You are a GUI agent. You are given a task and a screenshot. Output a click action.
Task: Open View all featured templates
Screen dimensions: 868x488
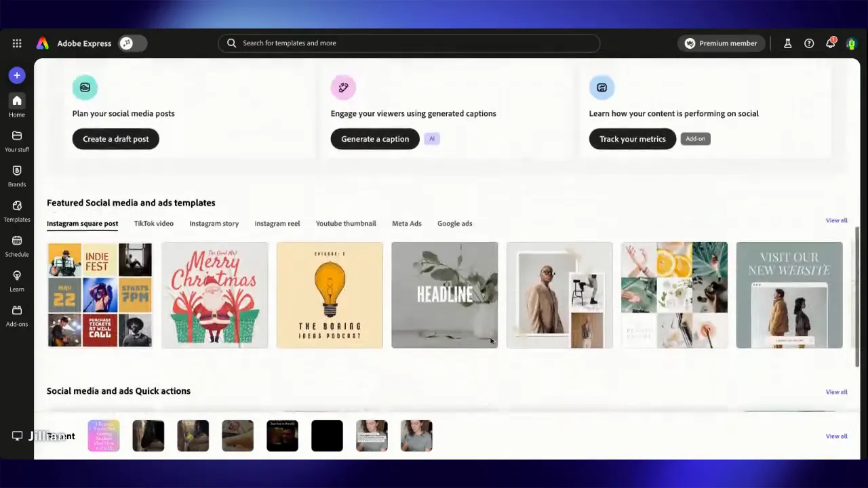click(x=836, y=220)
